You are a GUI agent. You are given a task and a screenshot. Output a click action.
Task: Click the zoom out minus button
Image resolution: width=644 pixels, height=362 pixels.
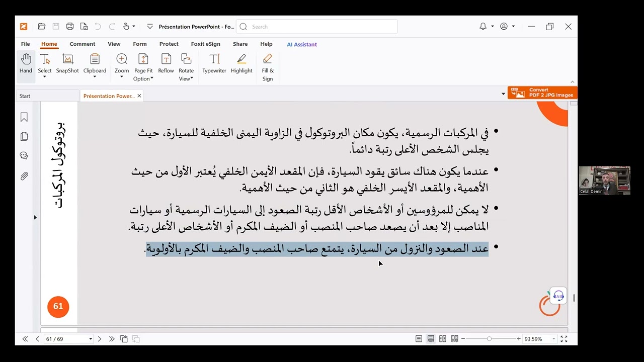click(x=463, y=339)
